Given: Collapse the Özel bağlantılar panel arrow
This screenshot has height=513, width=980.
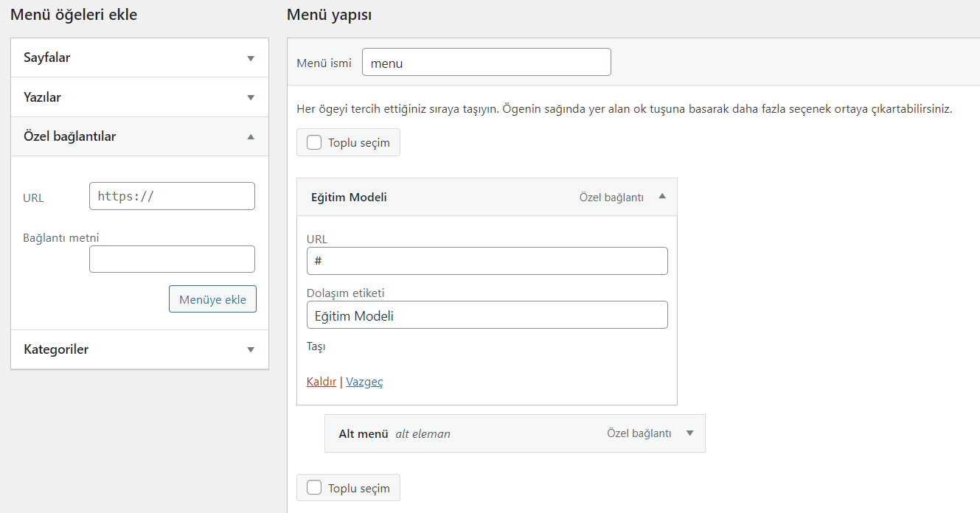Looking at the screenshot, I should pos(251,136).
